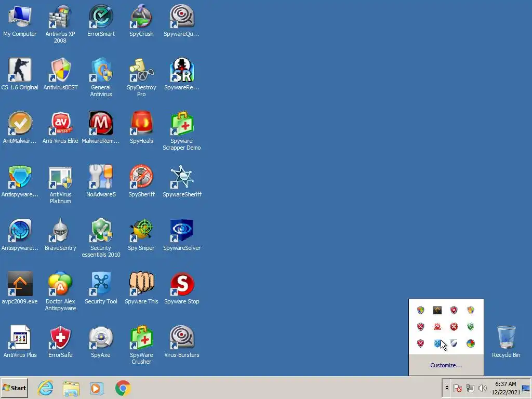This screenshot has width=532, height=399.
Task: Select Security essentials 2010 shortcut
Action: (101, 238)
